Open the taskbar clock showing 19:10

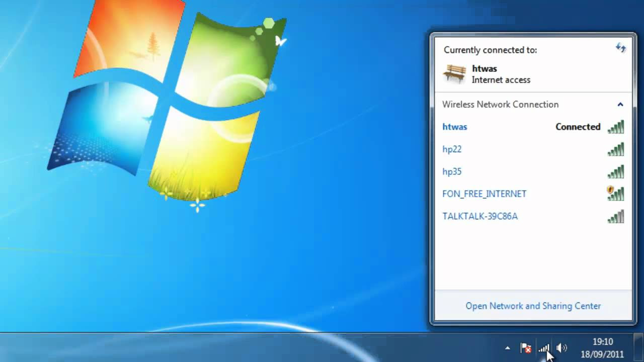[603, 348]
